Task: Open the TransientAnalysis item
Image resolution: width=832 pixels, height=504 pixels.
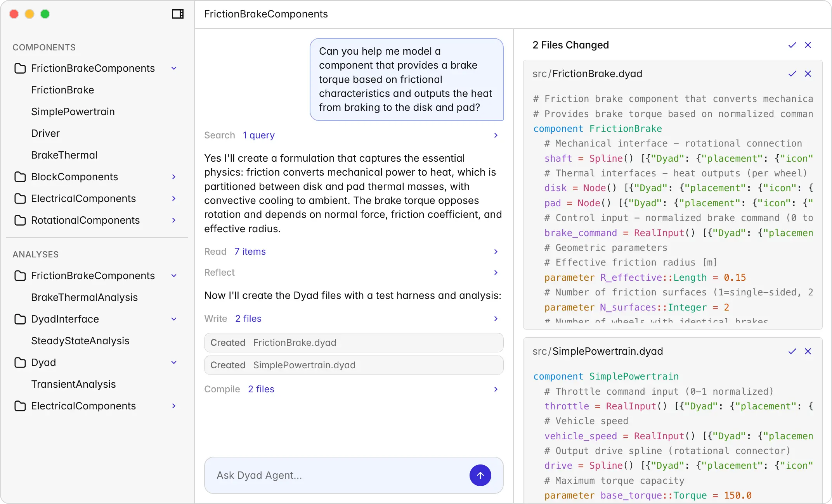Action: coord(73,384)
